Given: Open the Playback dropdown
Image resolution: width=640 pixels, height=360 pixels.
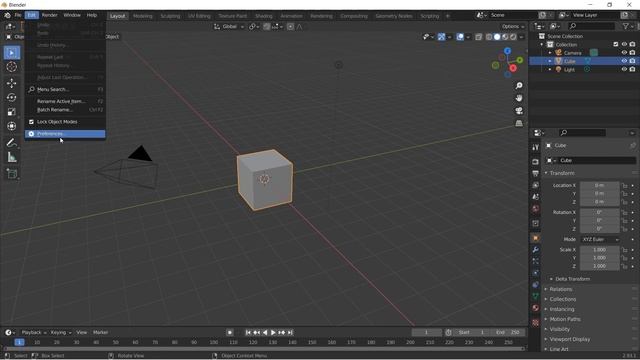Looking at the screenshot, I should click(34, 333).
